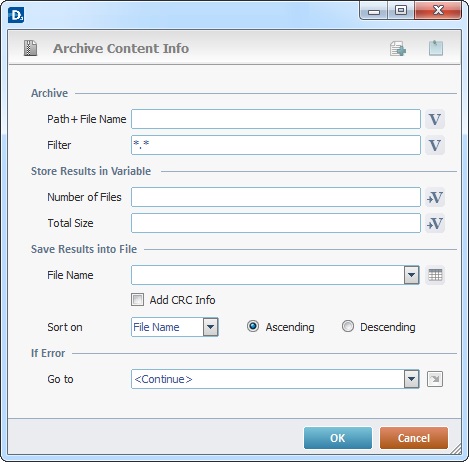Click the variable button beside Path+File Name
The width and height of the screenshot is (469, 462).
[x=435, y=119]
